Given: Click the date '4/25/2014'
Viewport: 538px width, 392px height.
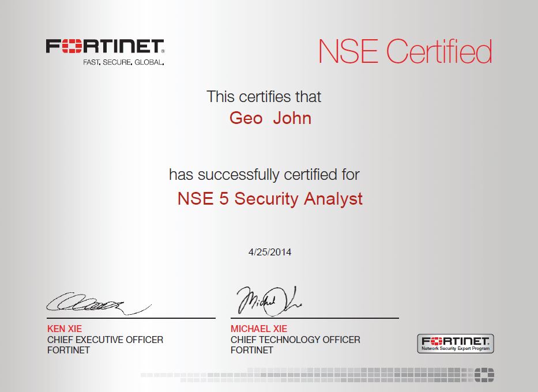Looking at the screenshot, I should tap(270, 252).
